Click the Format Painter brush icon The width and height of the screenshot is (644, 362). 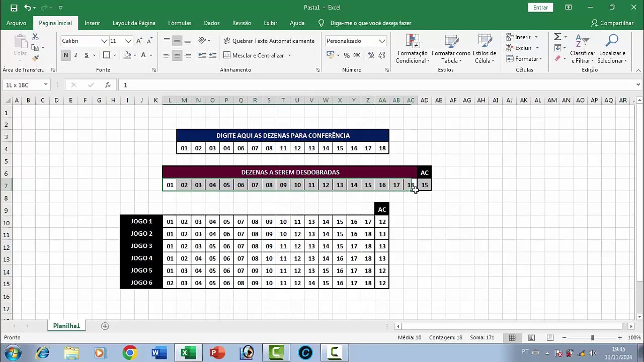click(35, 58)
